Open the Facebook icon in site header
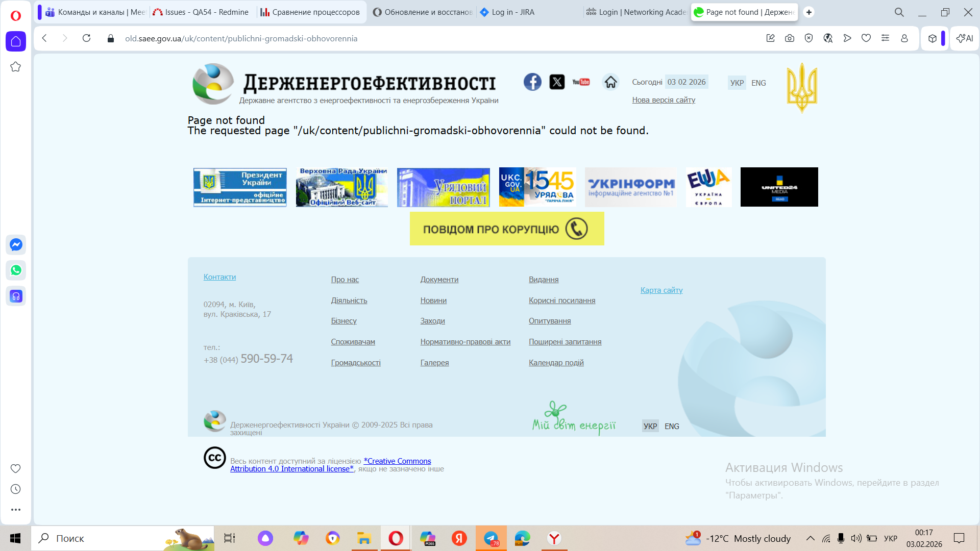 (x=532, y=82)
